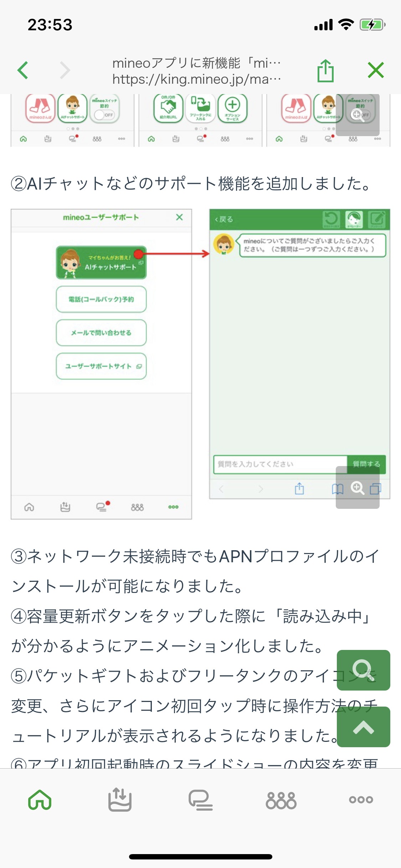The width and height of the screenshot is (401, 868).
Task: Tap the gray forward arrow in browser bar
Action: (x=65, y=70)
